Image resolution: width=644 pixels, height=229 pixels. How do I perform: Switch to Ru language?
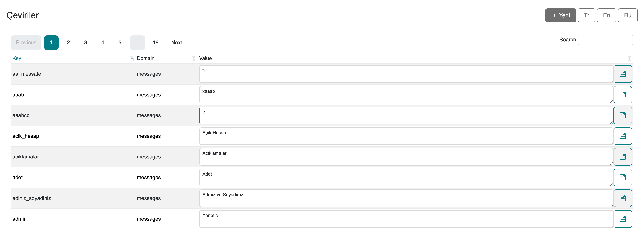point(628,15)
